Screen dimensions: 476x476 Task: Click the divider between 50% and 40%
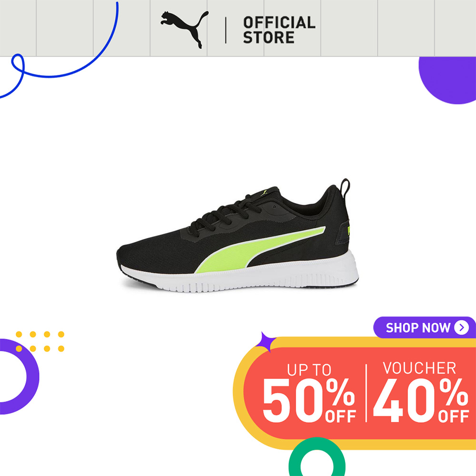click(366, 393)
